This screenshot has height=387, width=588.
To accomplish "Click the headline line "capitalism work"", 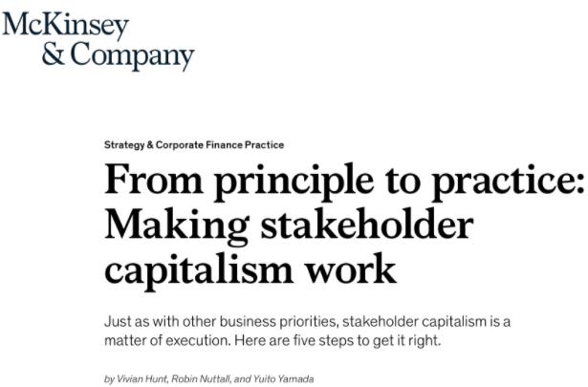I will [x=249, y=269].
